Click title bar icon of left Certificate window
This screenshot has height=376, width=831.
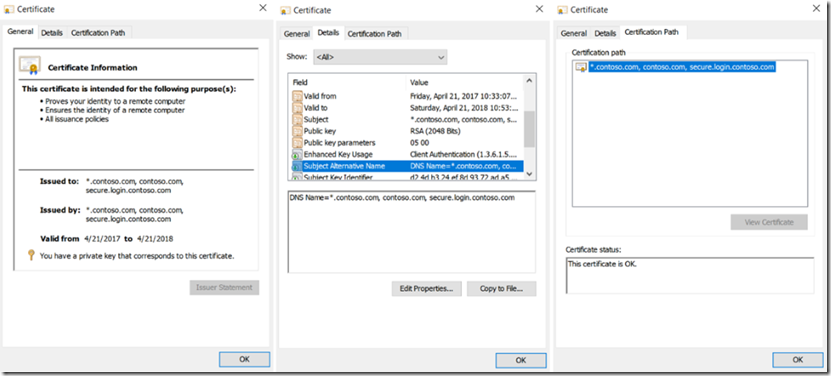(9, 10)
